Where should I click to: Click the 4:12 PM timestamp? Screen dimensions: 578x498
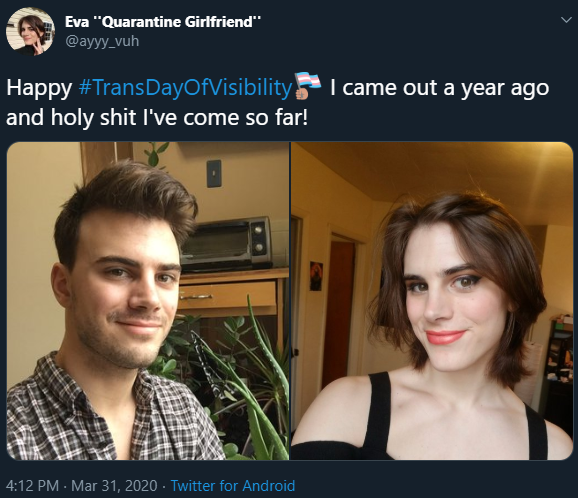(x=32, y=486)
